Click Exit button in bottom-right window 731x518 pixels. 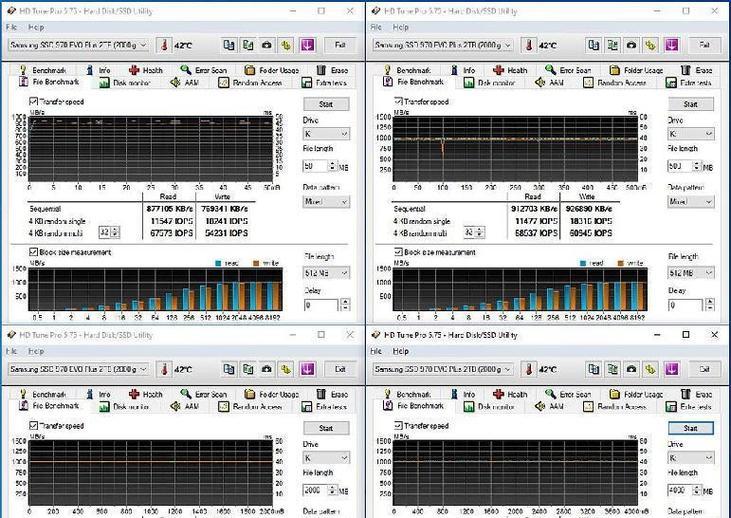click(704, 369)
